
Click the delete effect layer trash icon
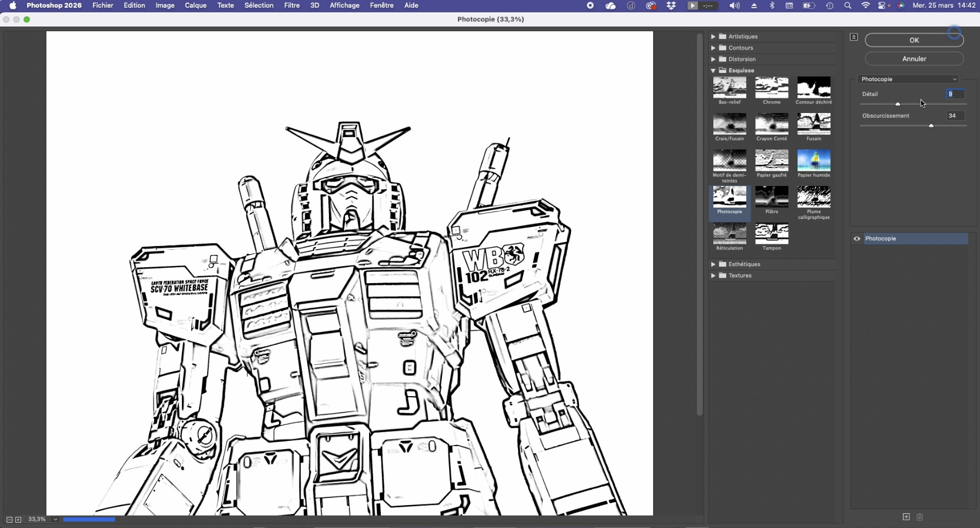coord(920,517)
